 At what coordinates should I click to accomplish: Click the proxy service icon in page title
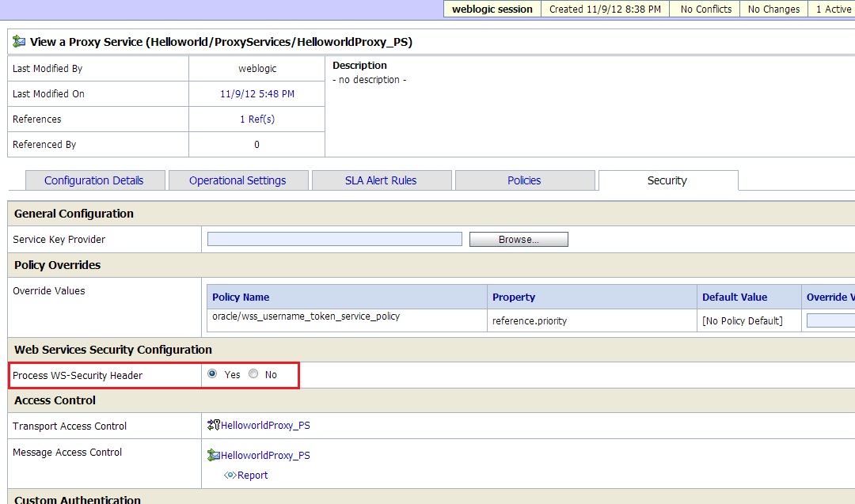coord(17,41)
